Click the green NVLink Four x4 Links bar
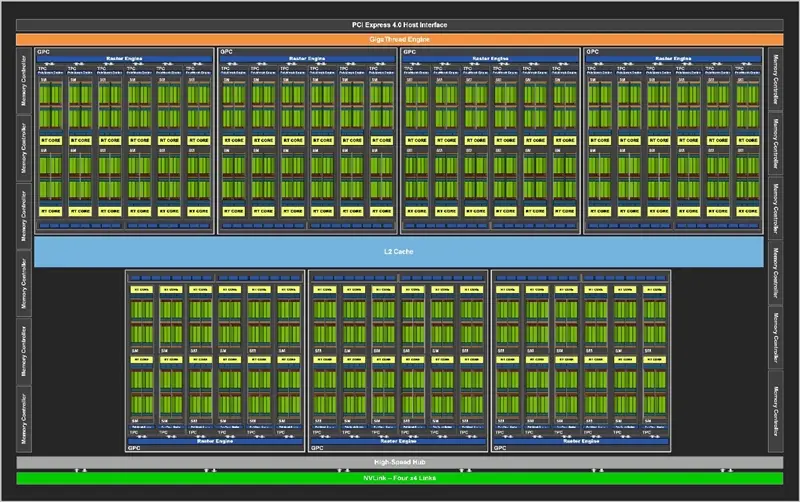Image resolution: width=800 pixels, height=502 pixels. click(x=399, y=478)
